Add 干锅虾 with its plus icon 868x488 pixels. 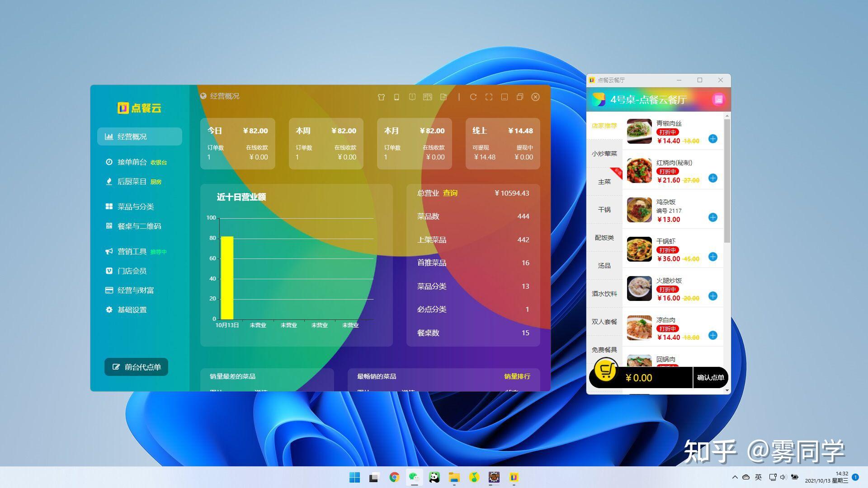coord(712,257)
